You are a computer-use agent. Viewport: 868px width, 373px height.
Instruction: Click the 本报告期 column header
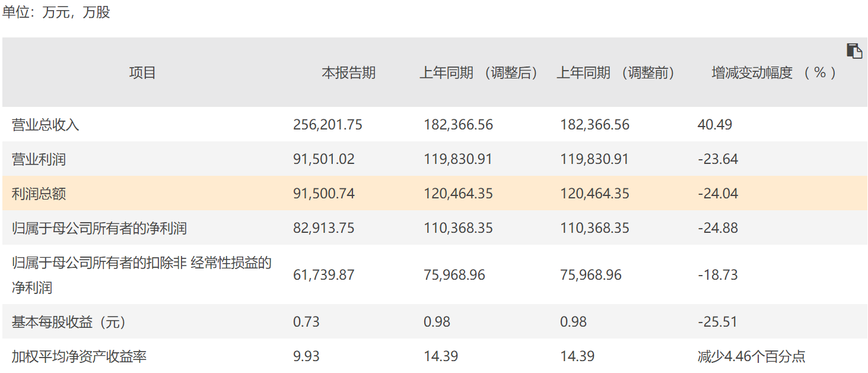(348, 73)
